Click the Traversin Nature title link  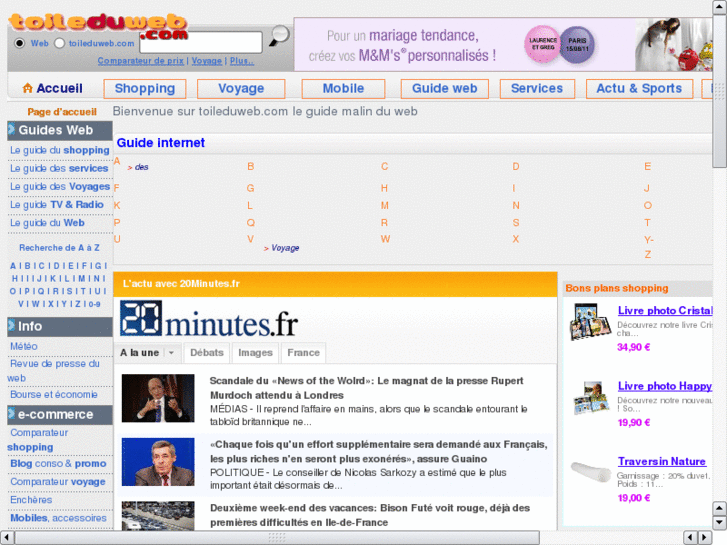coord(662,462)
